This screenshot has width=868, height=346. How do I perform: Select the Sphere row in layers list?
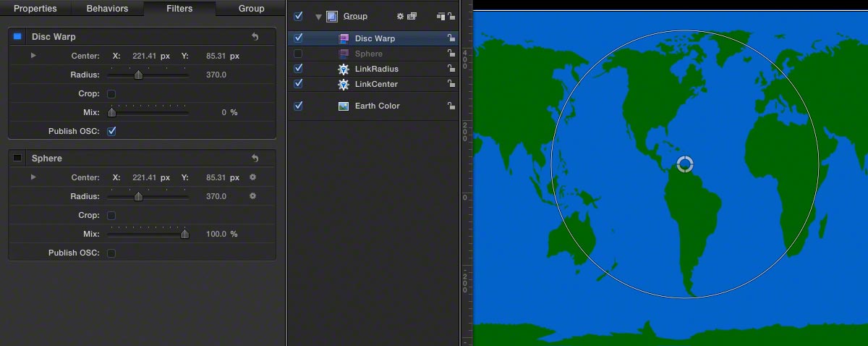coord(373,54)
